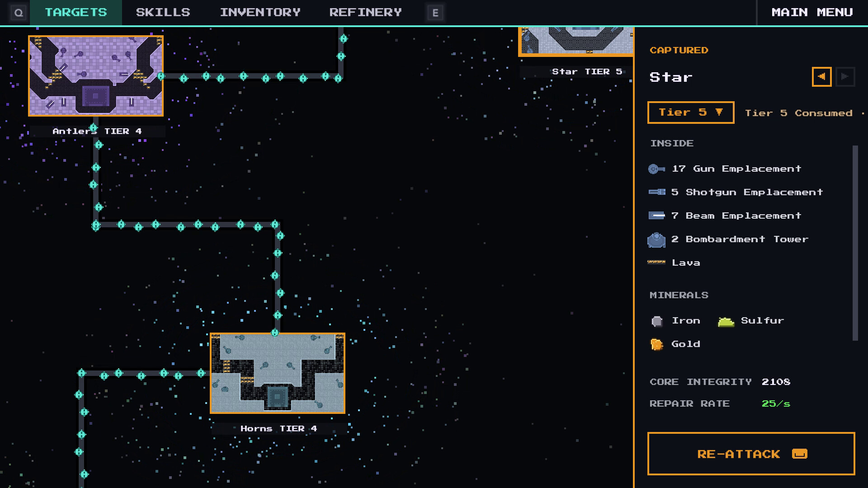Click the Iron mineral icon
The height and width of the screenshot is (488, 868).
pos(657,321)
